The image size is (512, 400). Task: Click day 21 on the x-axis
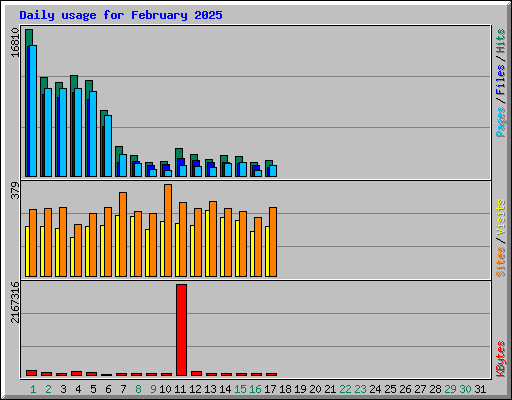(330, 389)
